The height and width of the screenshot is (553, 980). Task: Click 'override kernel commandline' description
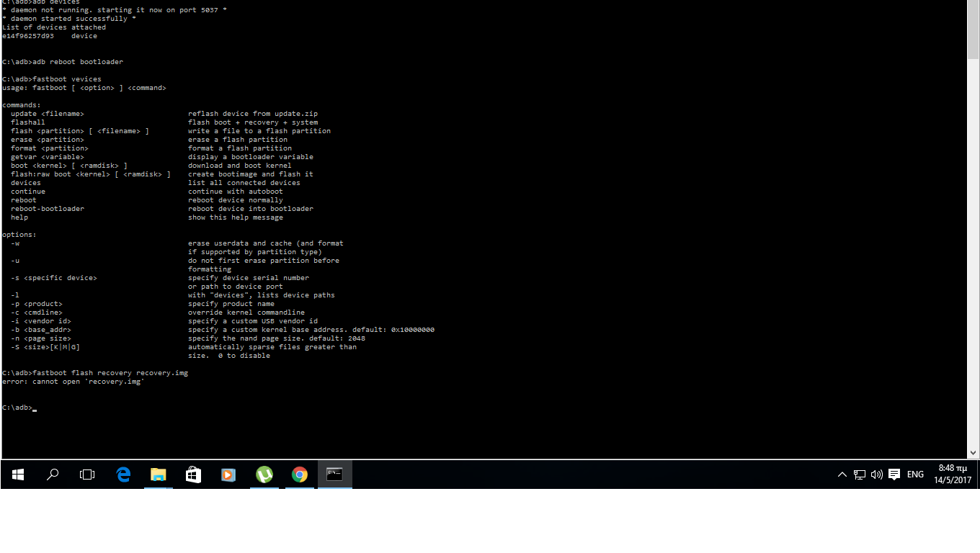point(246,313)
